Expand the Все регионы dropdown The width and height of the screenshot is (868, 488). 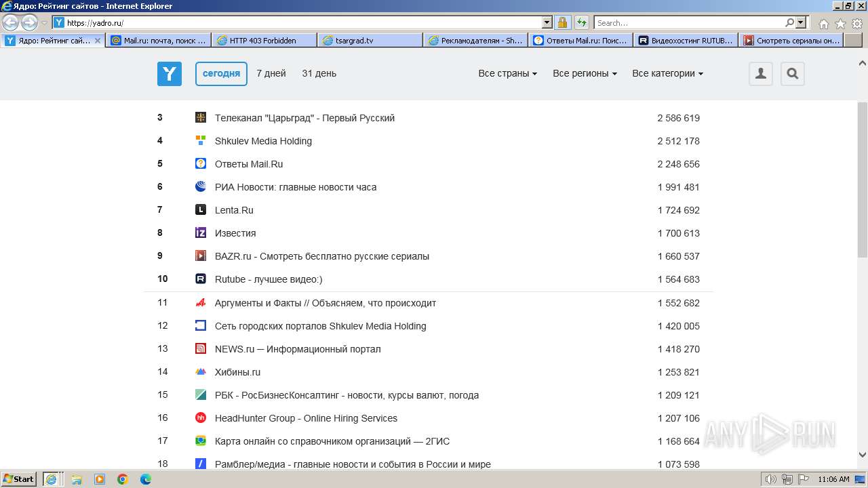click(x=585, y=73)
